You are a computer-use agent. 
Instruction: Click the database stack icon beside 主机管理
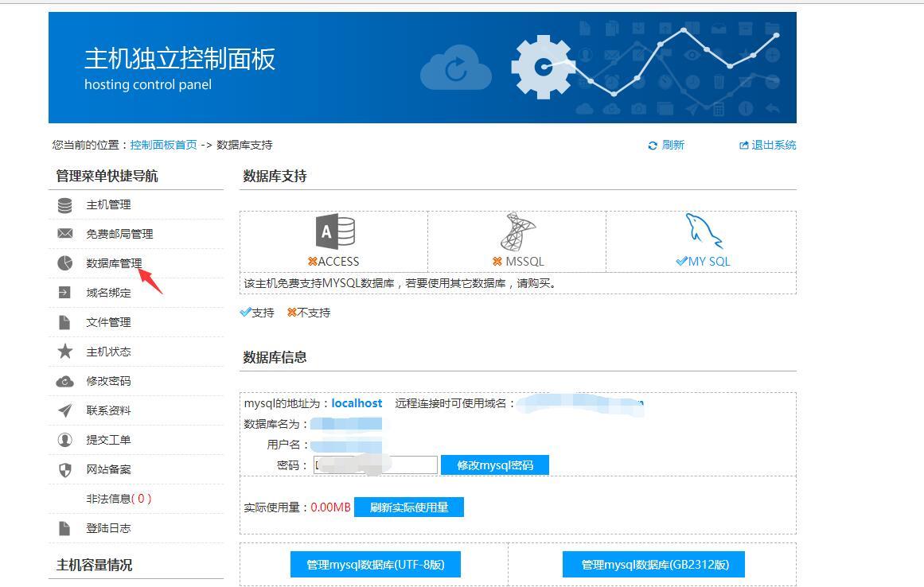[64, 205]
